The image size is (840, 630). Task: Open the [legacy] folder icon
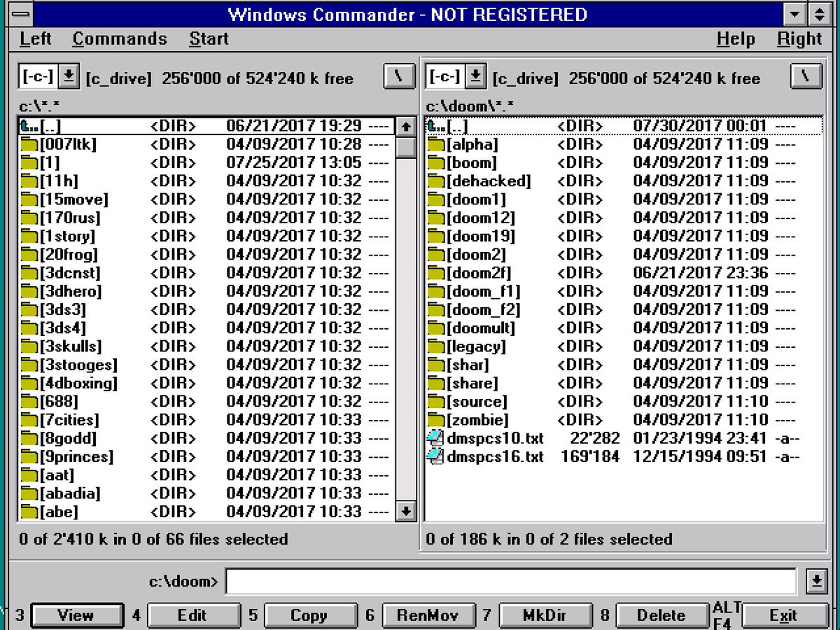[435, 346]
